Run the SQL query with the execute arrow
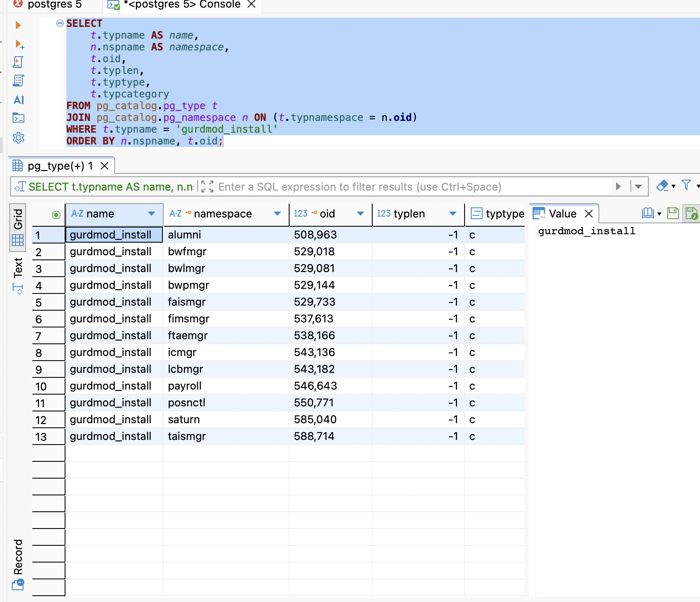Image resolution: width=700 pixels, height=602 pixels. pos(18,25)
